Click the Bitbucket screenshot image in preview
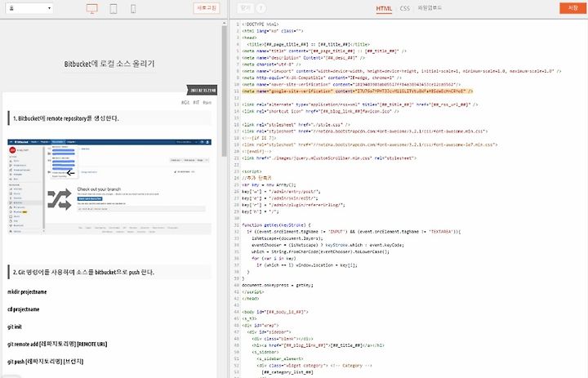588x378 pixels. coord(109,186)
